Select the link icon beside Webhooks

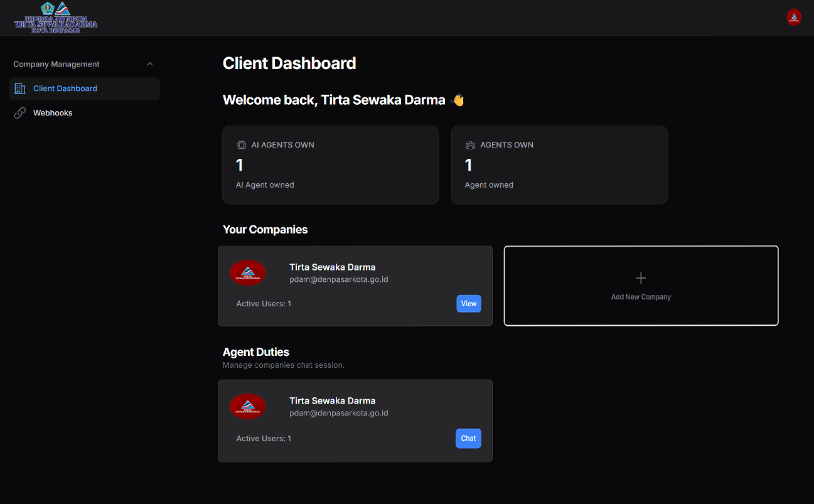point(19,112)
